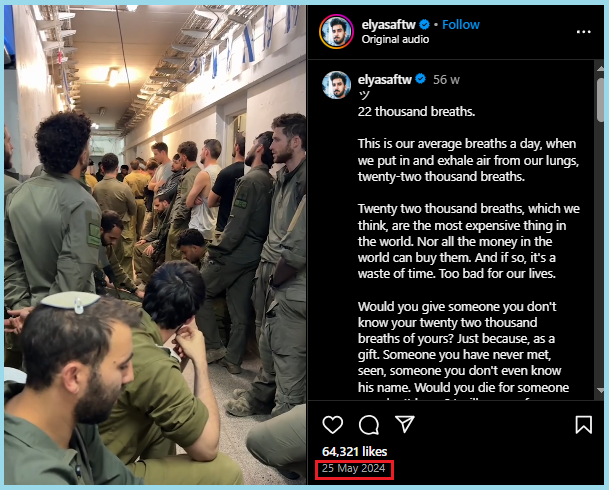Click the verified badge in the post header
This screenshot has height=490, width=609.
click(425, 24)
